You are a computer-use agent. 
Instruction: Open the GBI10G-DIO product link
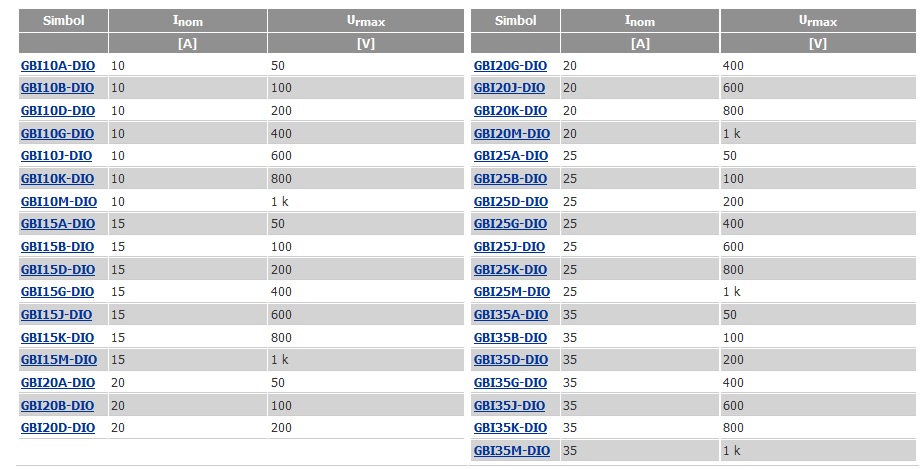[58, 134]
